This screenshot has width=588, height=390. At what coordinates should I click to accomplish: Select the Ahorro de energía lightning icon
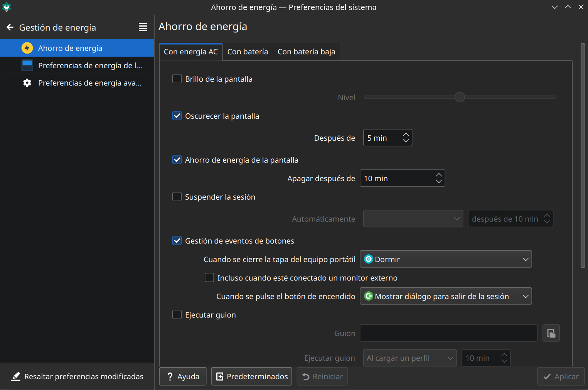(27, 48)
